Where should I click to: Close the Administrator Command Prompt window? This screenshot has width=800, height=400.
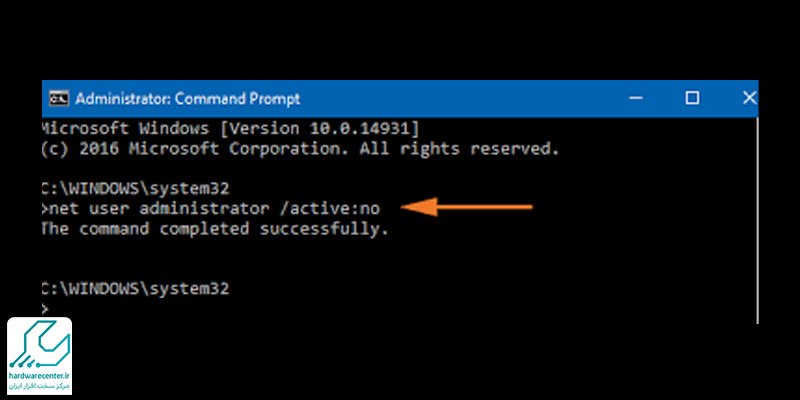(749, 97)
